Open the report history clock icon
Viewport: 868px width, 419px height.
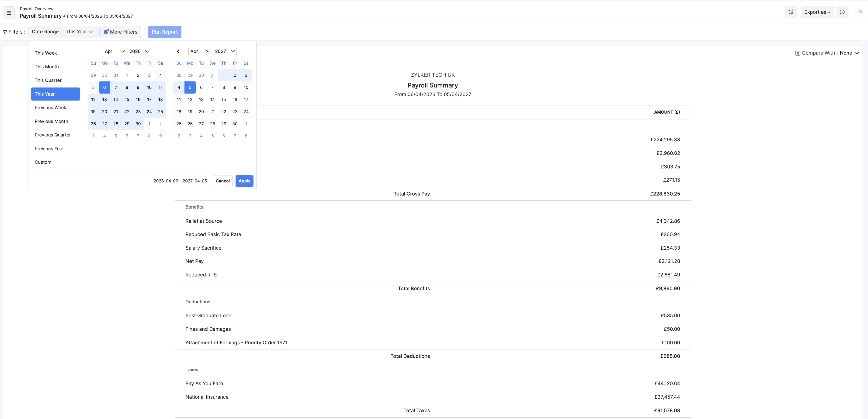pos(842,12)
